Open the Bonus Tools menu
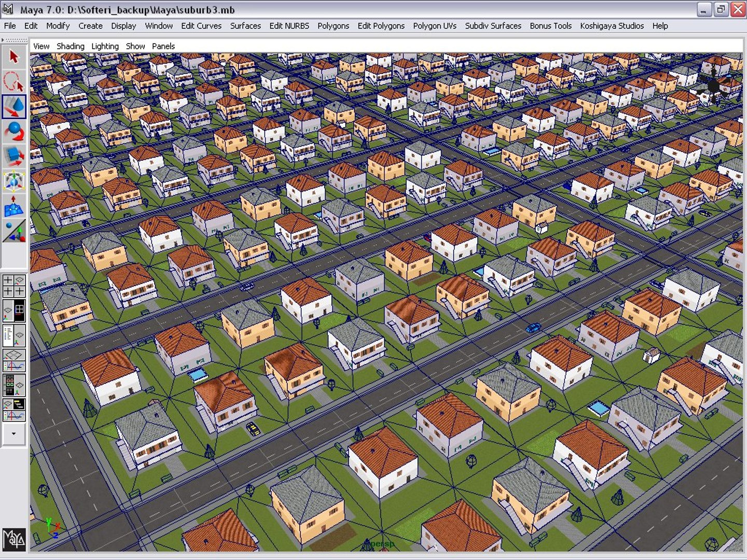This screenshot has height=560, width=747. (x=550, y=26)
